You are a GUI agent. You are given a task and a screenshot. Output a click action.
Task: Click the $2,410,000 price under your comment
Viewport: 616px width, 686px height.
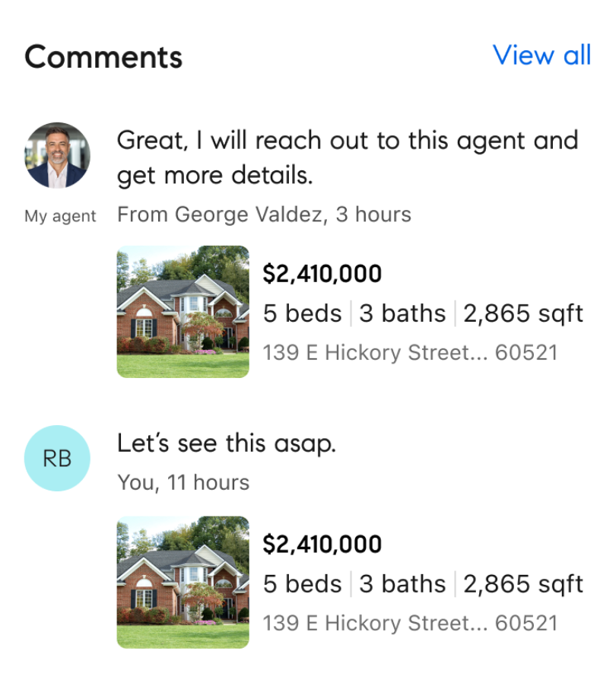[322, 545]
